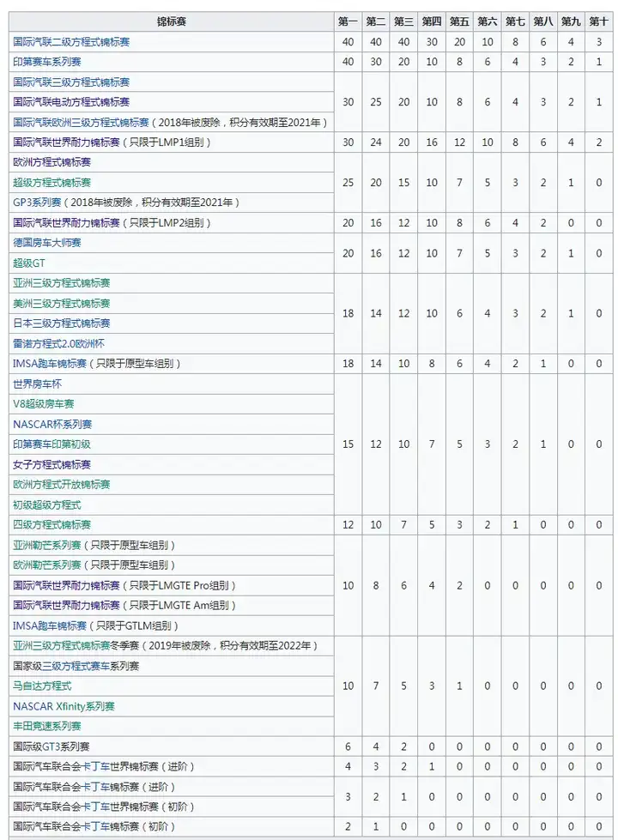Click 第四 value 8 in IMSA 原型车组别 row
This screenshot has height=840, width=618.
click(432, 364)
